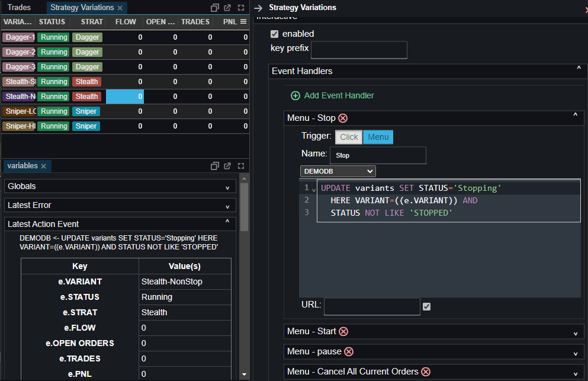
Task: Click the Add Event Handler link
Action: (x=339, y=96)
